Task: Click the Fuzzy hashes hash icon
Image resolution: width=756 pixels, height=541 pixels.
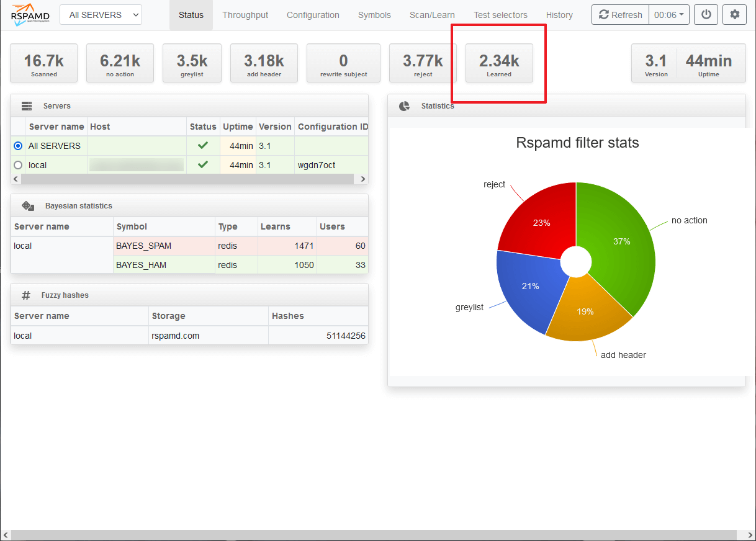Action: (25, 294)
